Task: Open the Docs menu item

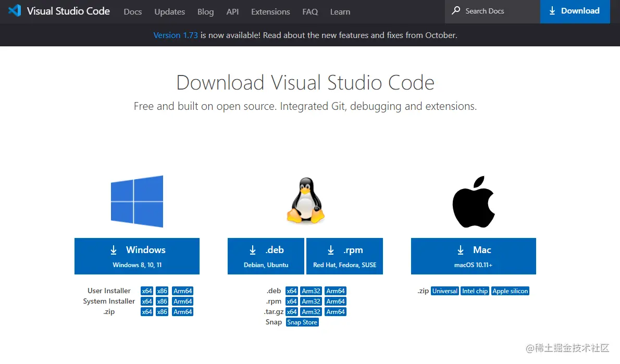Action: 132,12
